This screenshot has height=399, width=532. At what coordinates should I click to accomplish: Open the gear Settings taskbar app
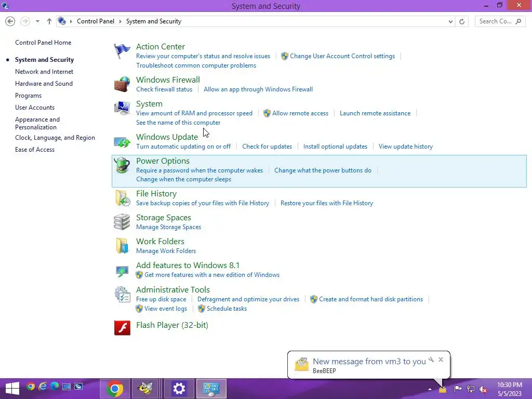pyautogui.click(x=179, y=389)
